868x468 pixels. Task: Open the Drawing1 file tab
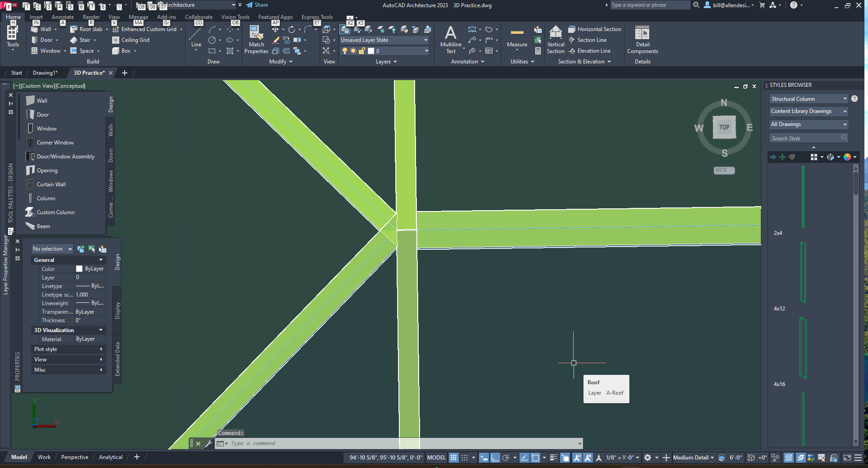pyautogui.click(x=45, y=72)
